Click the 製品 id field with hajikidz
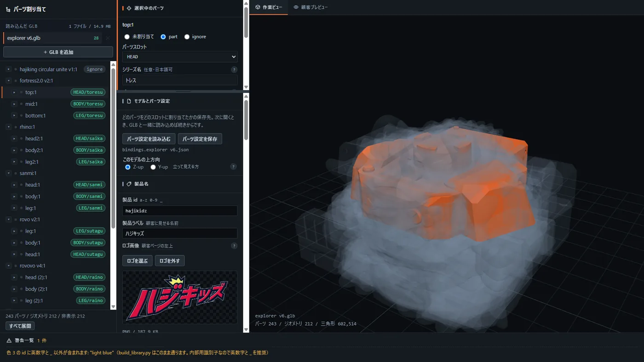The width and height of the screenshot is (644, 362). pos(180,211)
